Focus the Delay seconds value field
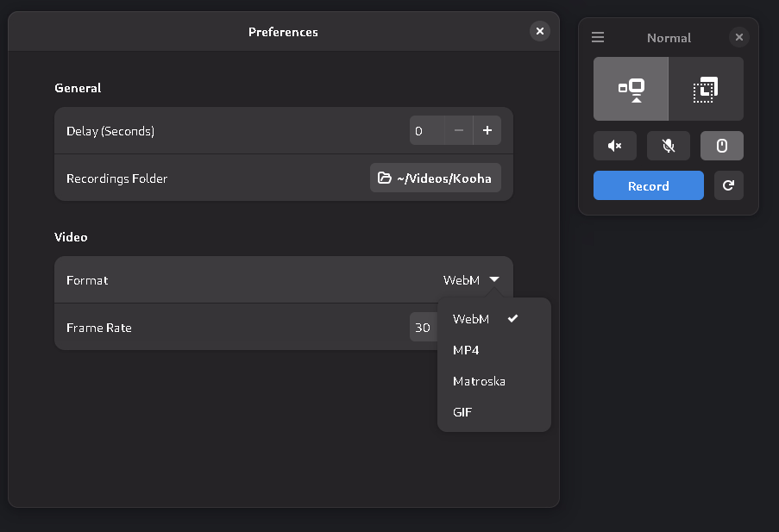The width and height of the screenshot is (779, 532). [427, 131]
